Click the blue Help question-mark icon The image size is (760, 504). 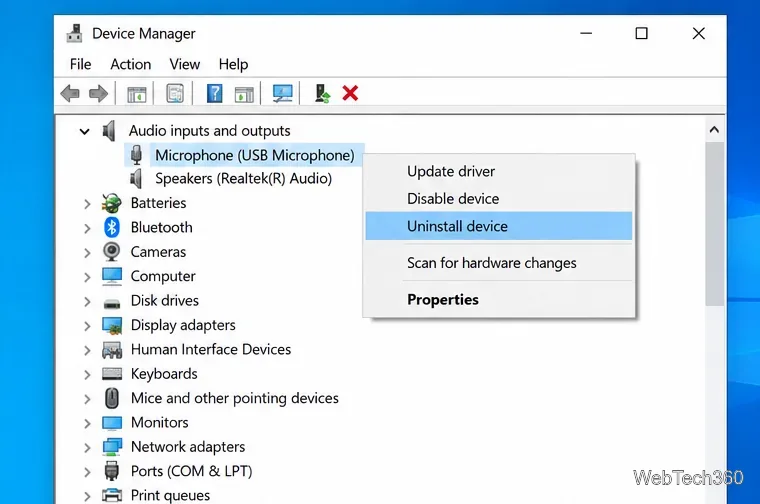pos(214,94)
